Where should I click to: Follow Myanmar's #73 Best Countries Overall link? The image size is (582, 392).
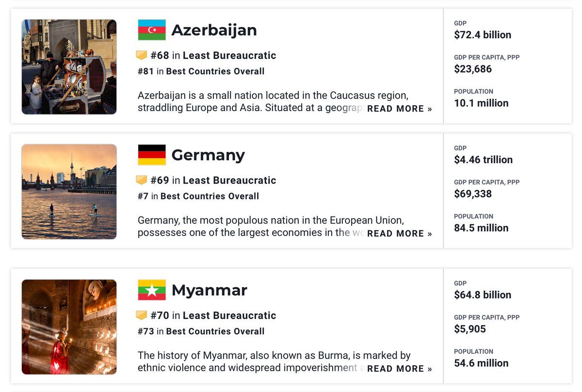(201, 331)
